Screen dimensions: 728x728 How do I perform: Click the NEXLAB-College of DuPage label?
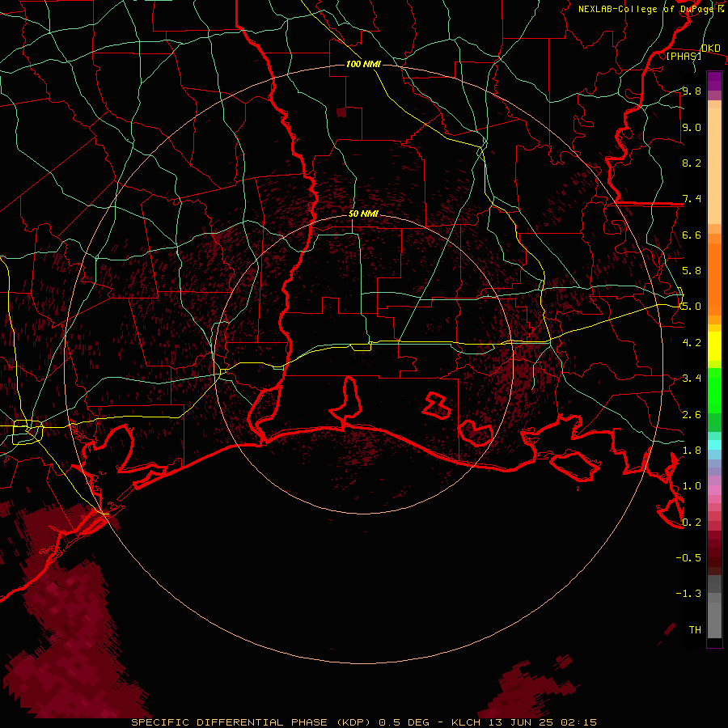[647, 9]
